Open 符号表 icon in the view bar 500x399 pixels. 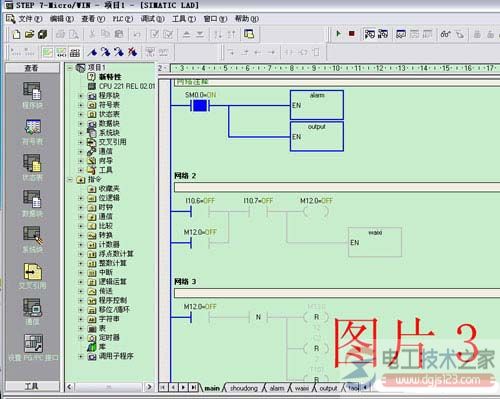[32, 127]
